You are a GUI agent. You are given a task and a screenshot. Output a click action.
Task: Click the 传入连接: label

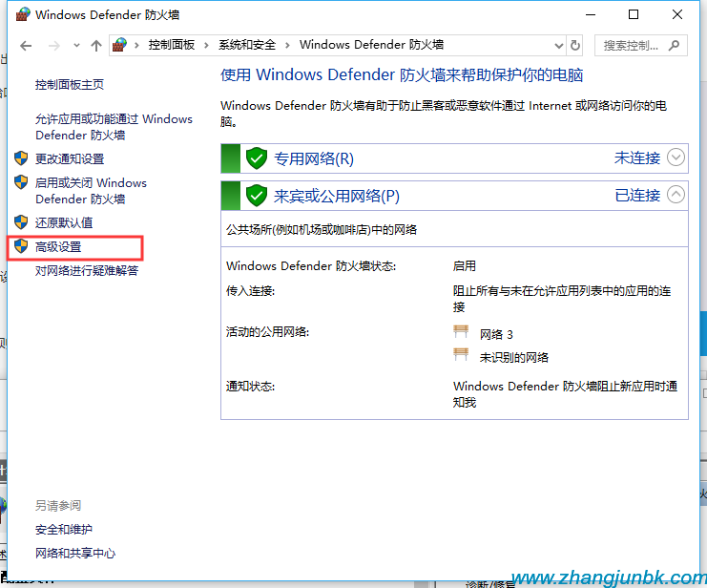250,291
